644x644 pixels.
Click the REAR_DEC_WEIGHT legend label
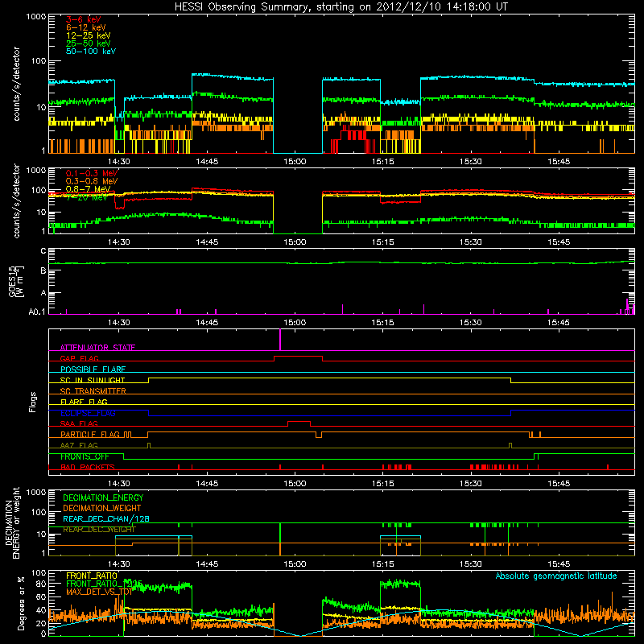pyautogui.click(x=99, y=530)
